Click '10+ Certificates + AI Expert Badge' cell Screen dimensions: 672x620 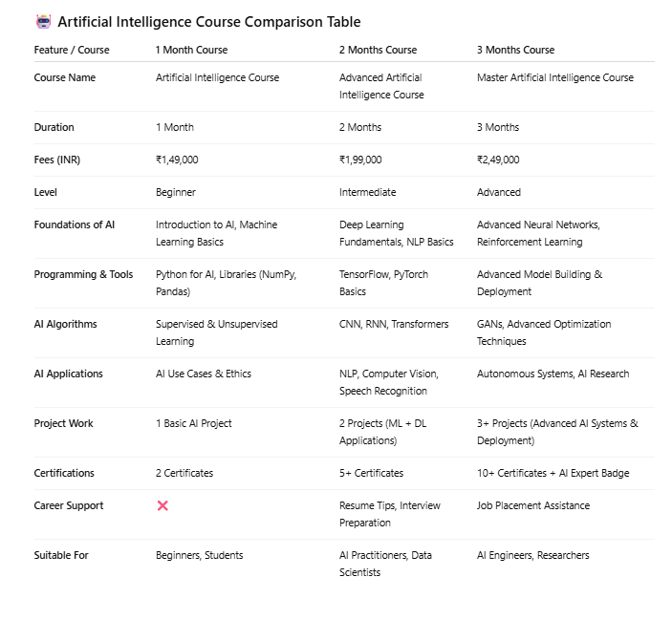point(553,473)
